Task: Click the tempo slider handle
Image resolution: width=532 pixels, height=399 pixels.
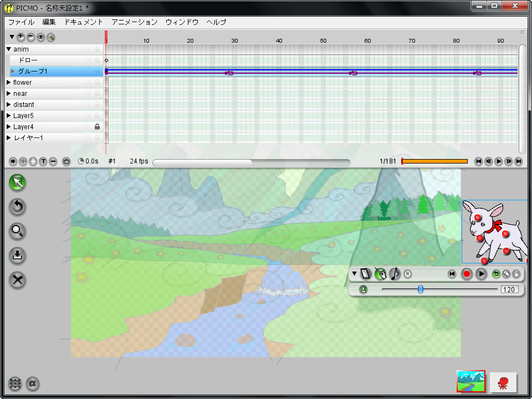Action: point(421,289)
